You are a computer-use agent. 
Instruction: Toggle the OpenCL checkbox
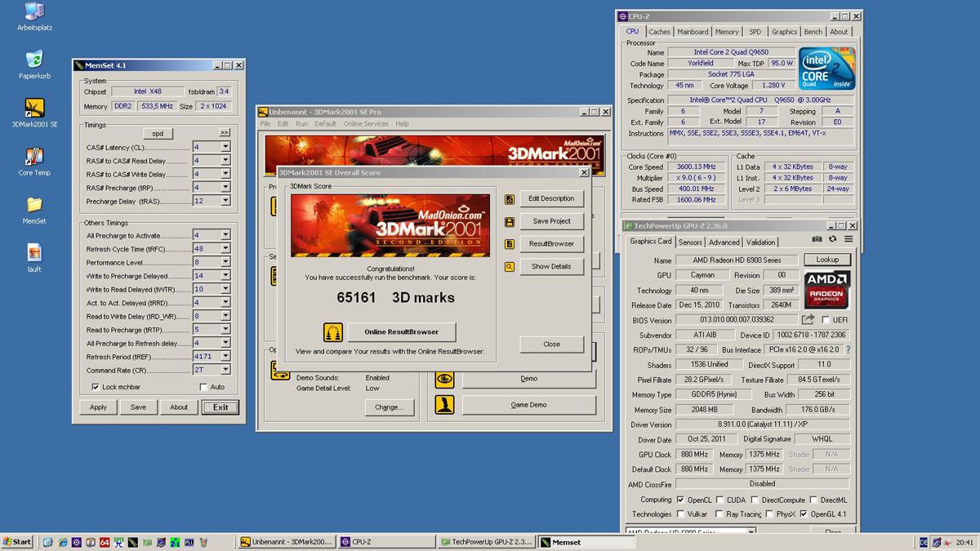click(681, 500)
